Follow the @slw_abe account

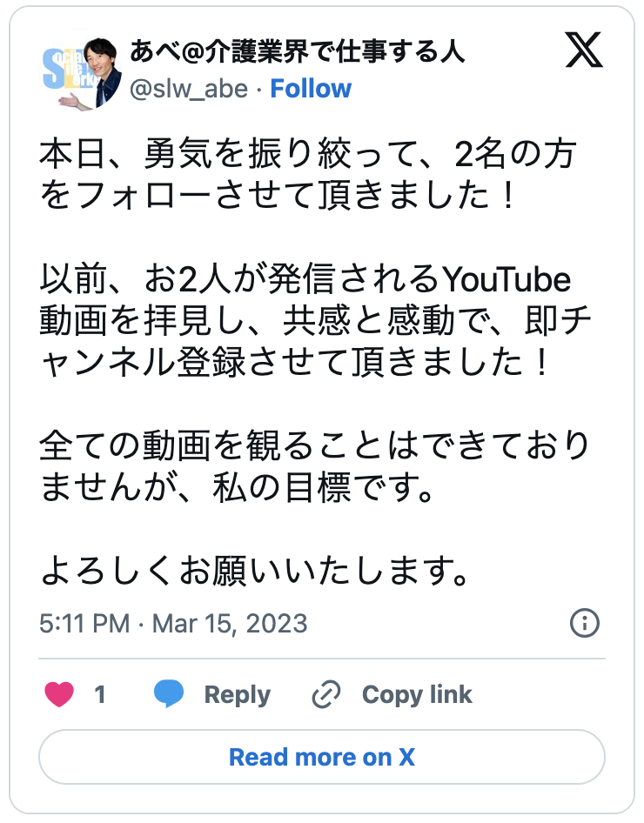(x=311, y=89)
